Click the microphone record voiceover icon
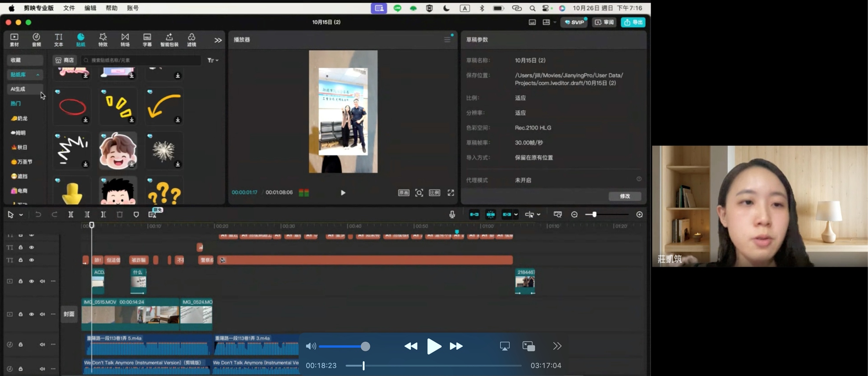This screenshot has height=376, width=868. tap(452, 214)
